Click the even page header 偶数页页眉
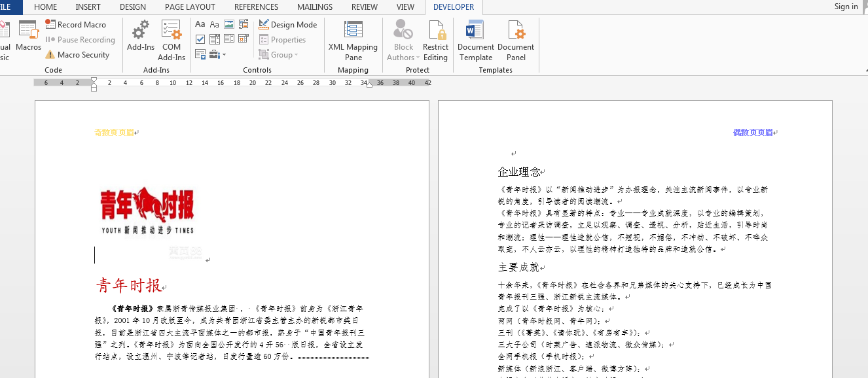This screenshot has width=868, height=378. [752, 132]
